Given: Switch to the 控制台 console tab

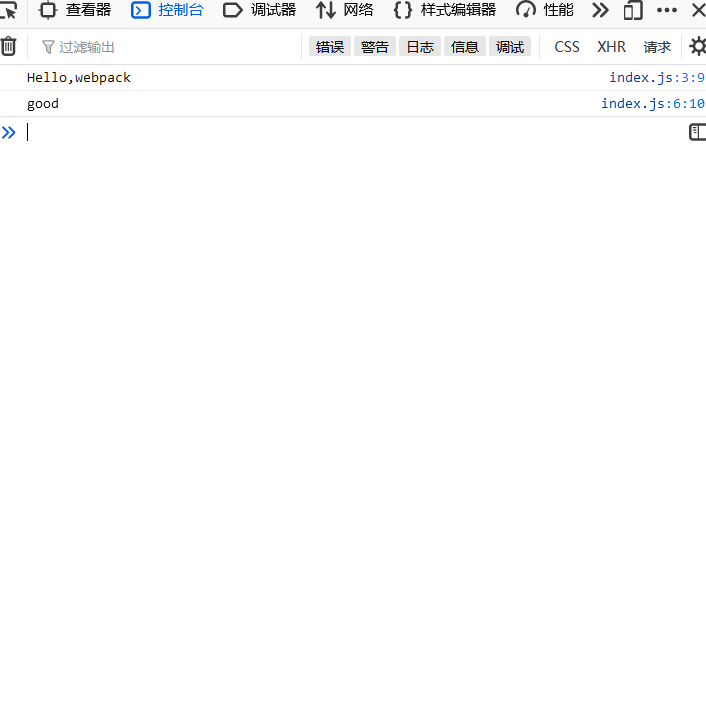Looking at the screenshot, I should 167,10.
